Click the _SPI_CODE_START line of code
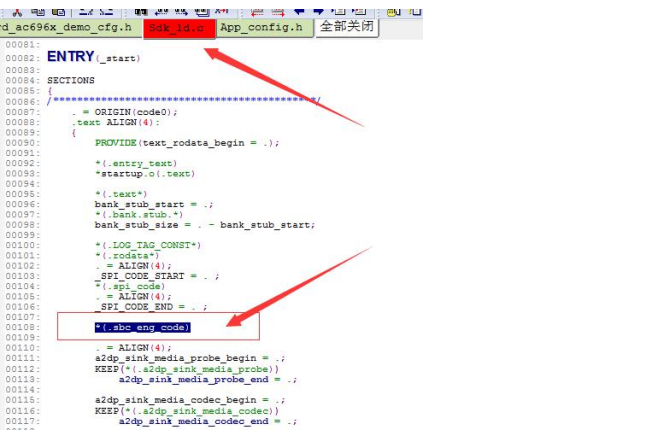This screenshot has height=438, width=660. (157, 276)
